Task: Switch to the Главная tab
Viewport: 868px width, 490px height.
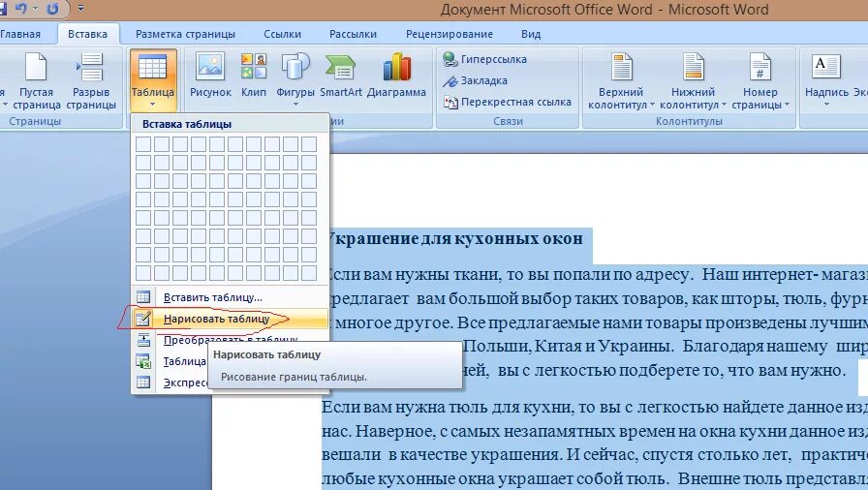Action: pos(20,34)
